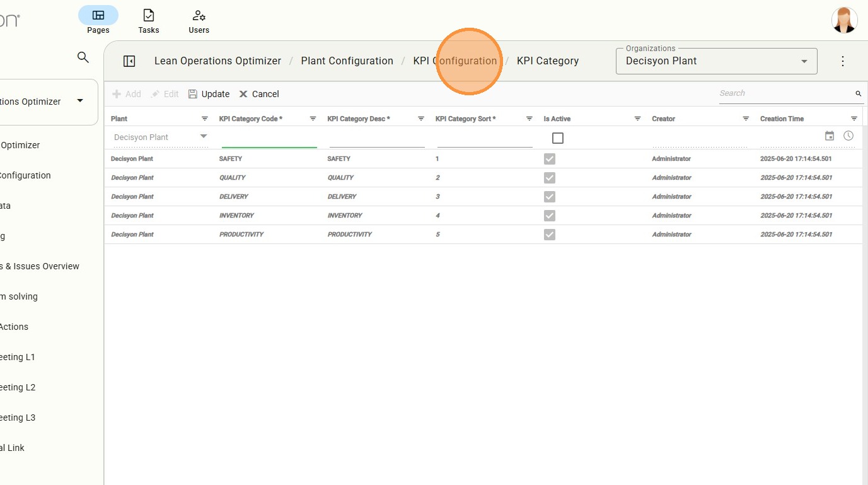
Task: Check the Is Active box in edit row
Action: click(557, 138)
